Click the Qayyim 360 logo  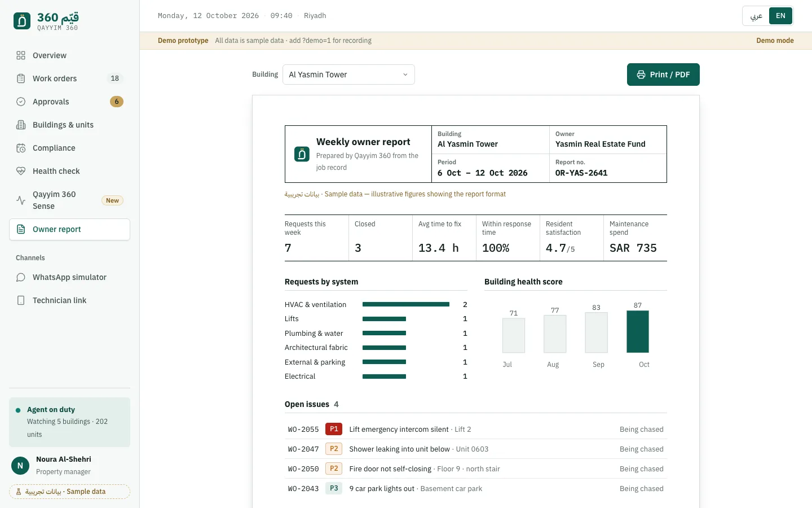(46, 21)
